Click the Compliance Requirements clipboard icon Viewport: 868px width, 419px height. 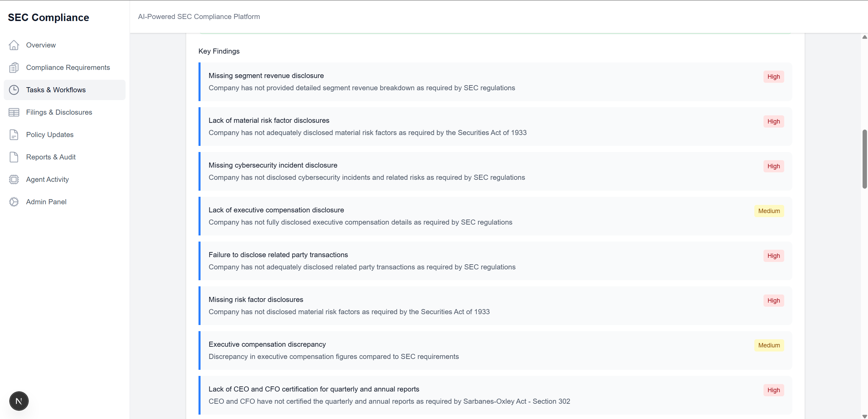click(14, 68)
